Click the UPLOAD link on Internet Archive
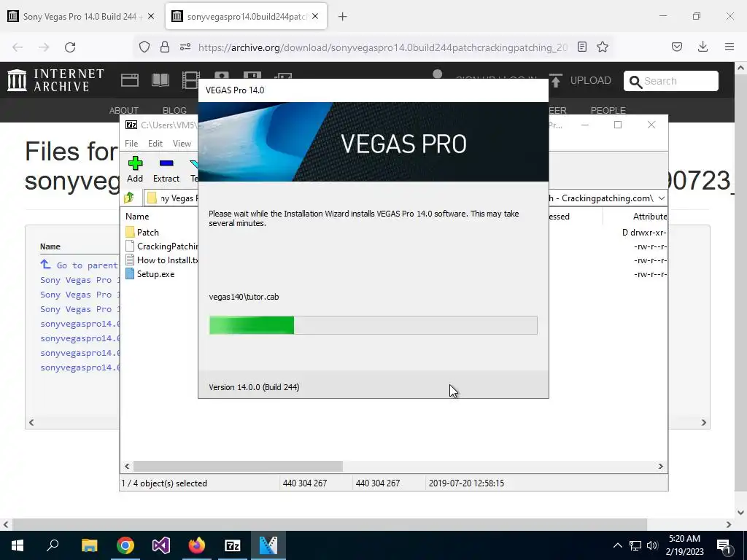 click(580, 80)
